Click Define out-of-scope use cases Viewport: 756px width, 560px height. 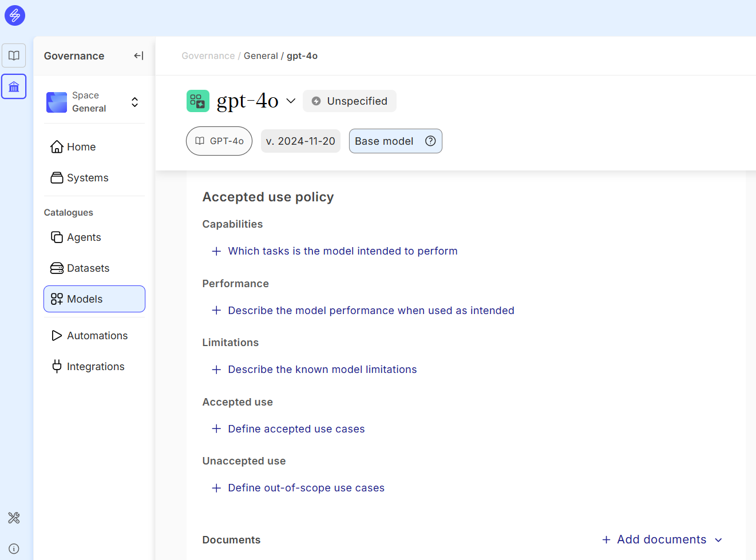[306, 488]
